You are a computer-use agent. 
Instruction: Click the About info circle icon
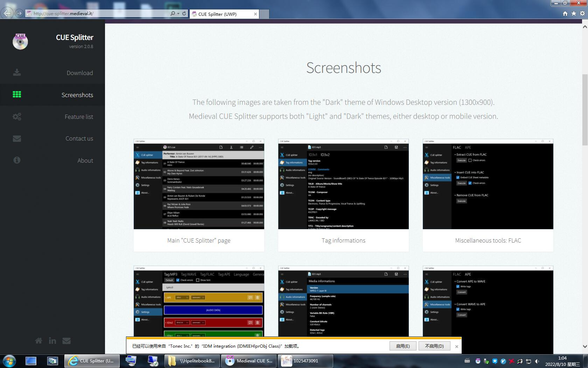point(17,160)
